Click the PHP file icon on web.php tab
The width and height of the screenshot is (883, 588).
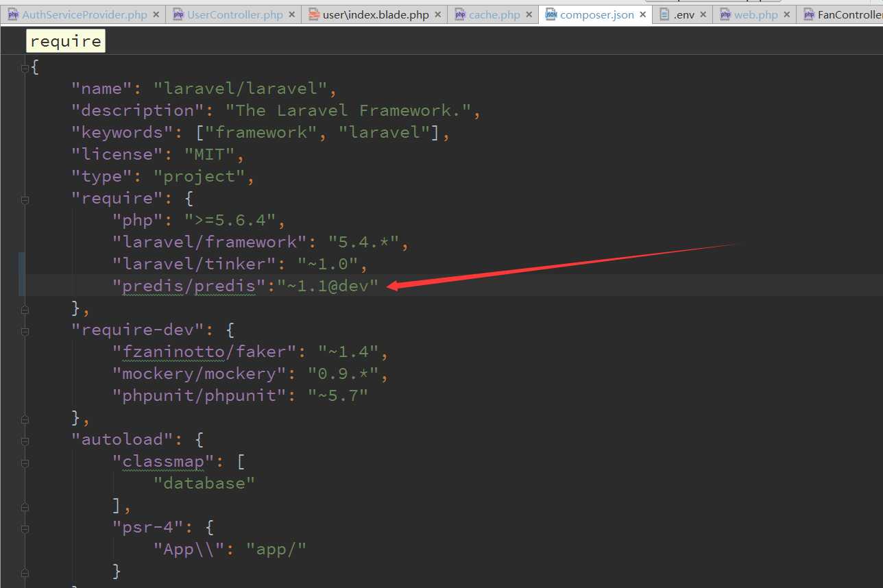[725, 14]
